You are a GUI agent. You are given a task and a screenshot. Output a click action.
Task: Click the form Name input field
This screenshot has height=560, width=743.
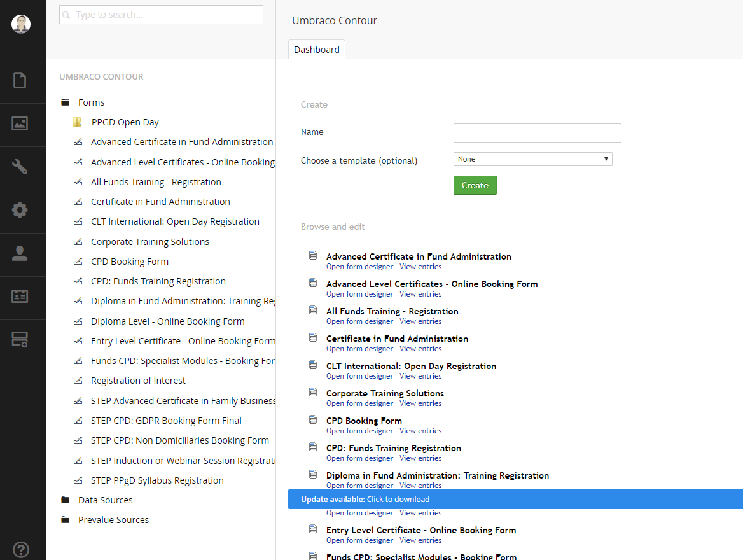tap(538, 133)
